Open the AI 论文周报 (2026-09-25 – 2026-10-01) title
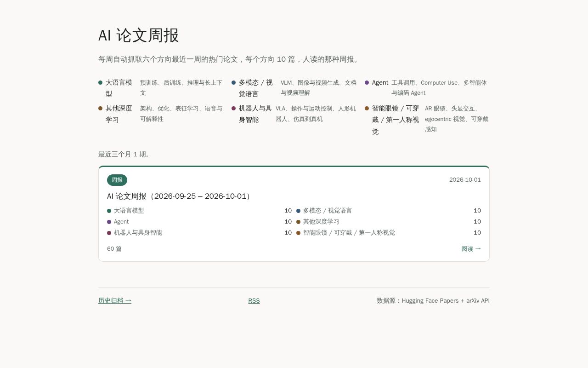The width and height of the screenshot is (588, 368). pos(180,196)
